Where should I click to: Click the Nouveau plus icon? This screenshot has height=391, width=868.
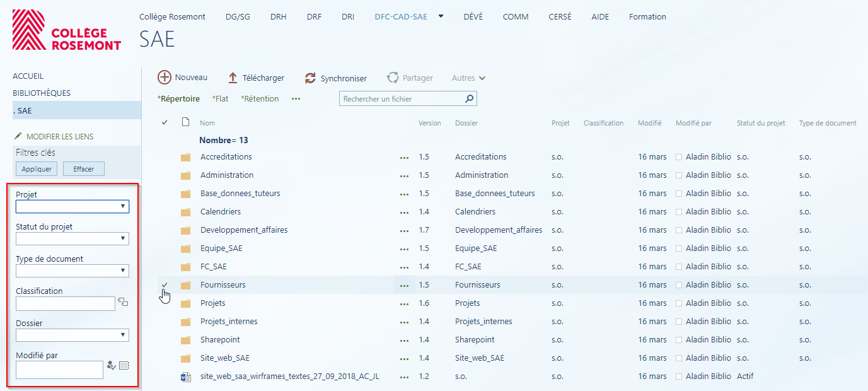[x=165, y=78]
